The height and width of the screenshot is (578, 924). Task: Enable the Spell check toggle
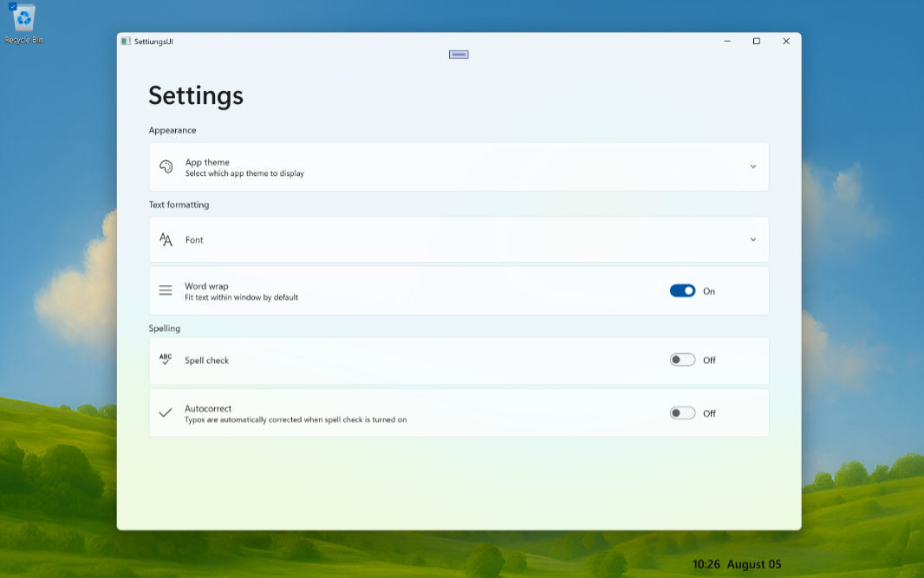pyautogui.click(x=682, y=360)
